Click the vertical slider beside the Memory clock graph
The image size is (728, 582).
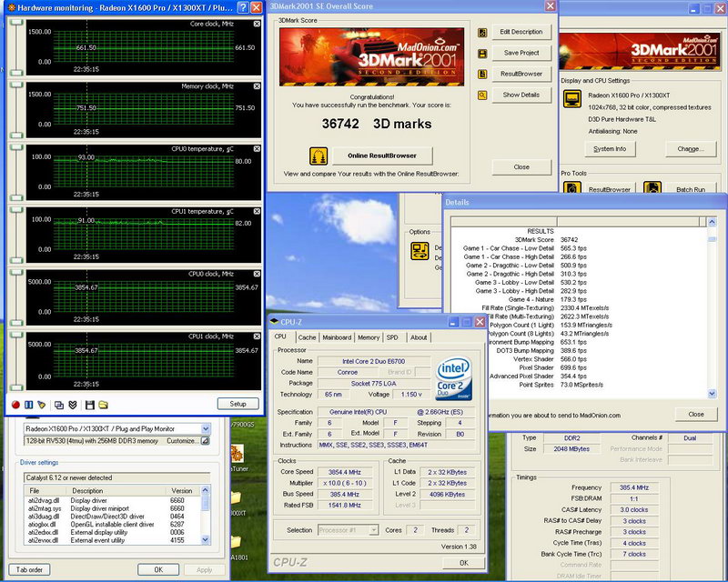pyautogui.click(x=16, y=109)
